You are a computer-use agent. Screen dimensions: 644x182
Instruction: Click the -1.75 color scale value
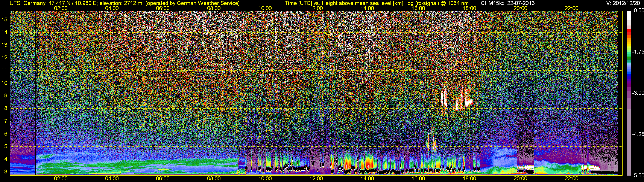[x=638, y=52]
